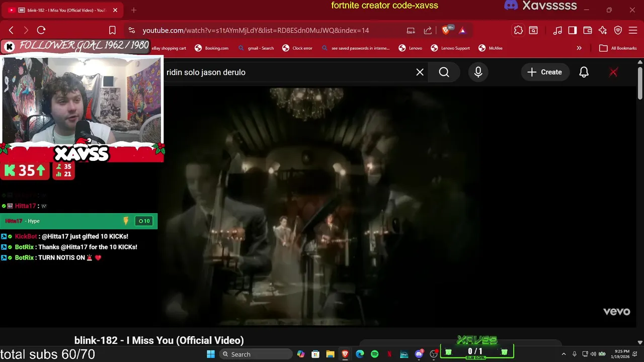
Task: Go back using the browser back arrow
Action: [11, 30]
